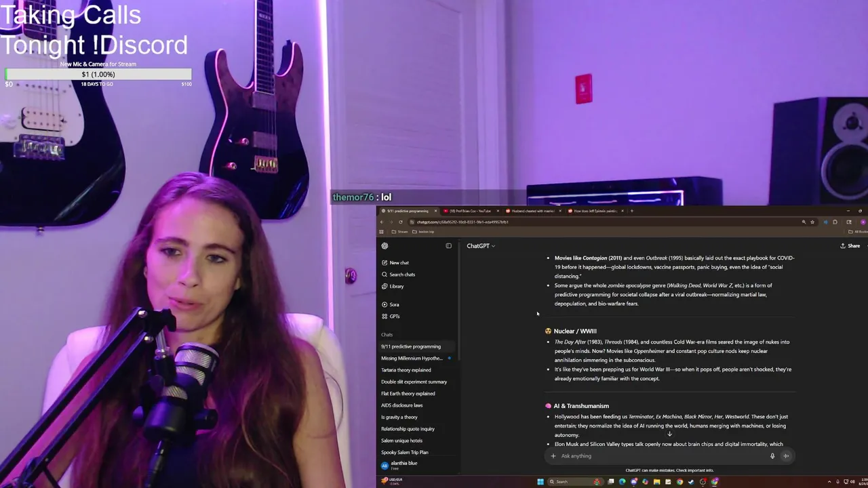
Task: Bookmark this page with the star icon
Action: click(812, 222)
